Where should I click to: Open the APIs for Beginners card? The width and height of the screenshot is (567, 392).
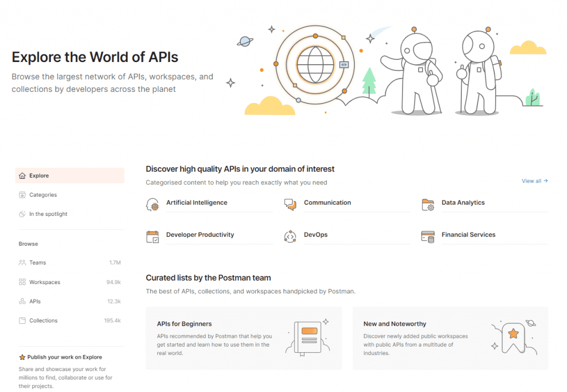click(x=244, y=338)
